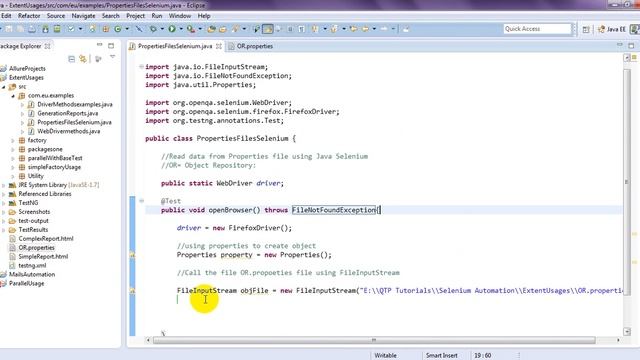This screenshot has width=640, height=360.
Task: Click the Back navigation arrow in toolbar
Action: [x=365, y=29]
